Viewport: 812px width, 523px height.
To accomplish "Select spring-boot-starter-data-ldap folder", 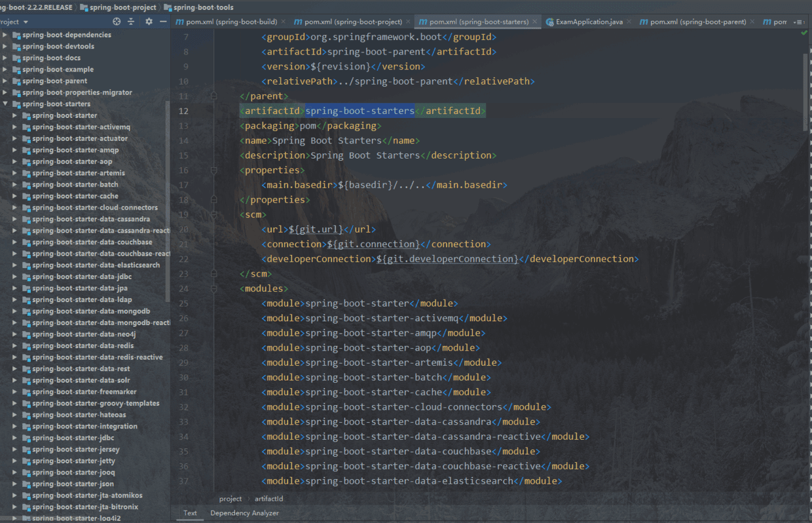I will point(82,300).
